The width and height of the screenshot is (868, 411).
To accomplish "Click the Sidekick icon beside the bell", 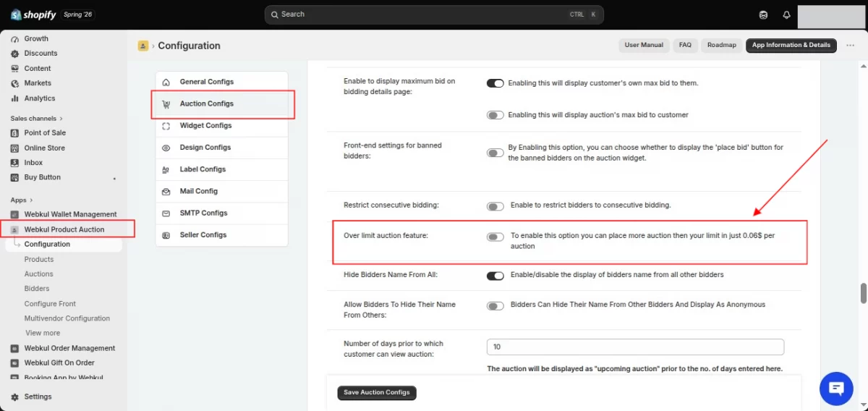I will (763, 14).
